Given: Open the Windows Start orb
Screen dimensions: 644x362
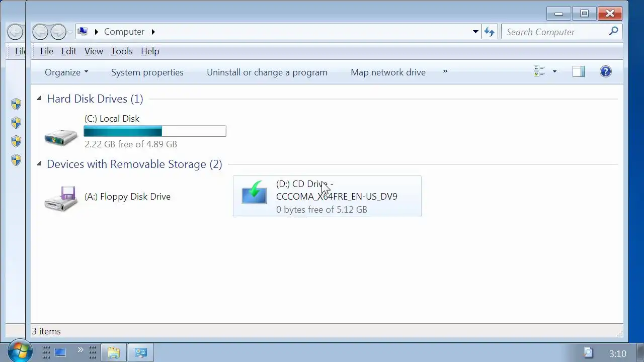Looking at the screenshot, I should (20, 351).
